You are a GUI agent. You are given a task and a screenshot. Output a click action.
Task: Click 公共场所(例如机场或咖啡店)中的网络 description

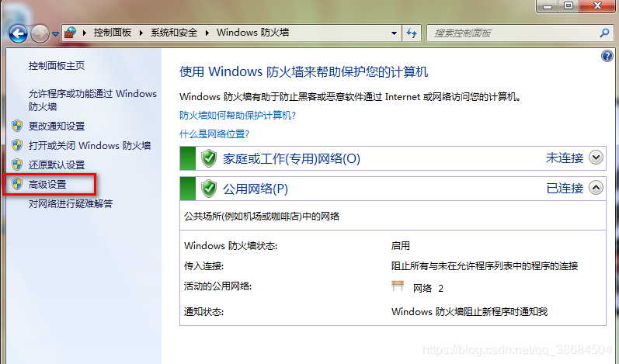(x=262, y=216)
